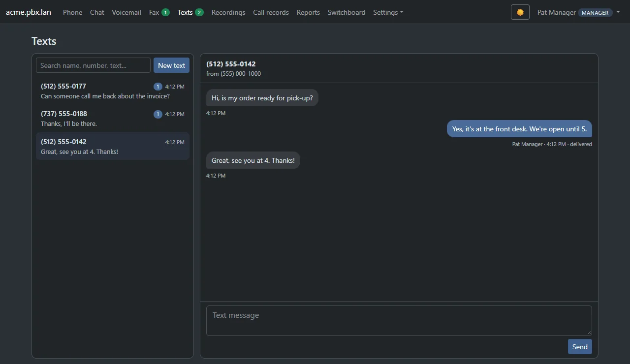Focus the search name, number, text field
630x364 pixels.
coord(93,65)
